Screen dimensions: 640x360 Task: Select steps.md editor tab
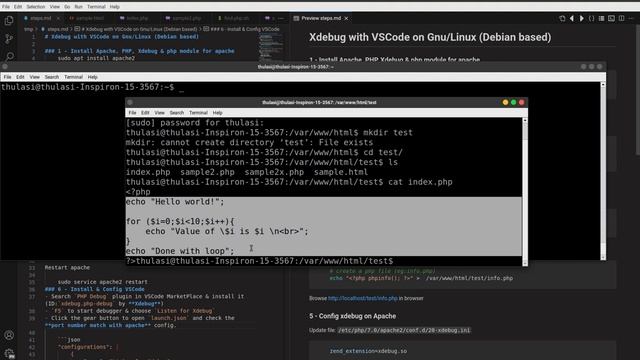click(40, 18)
